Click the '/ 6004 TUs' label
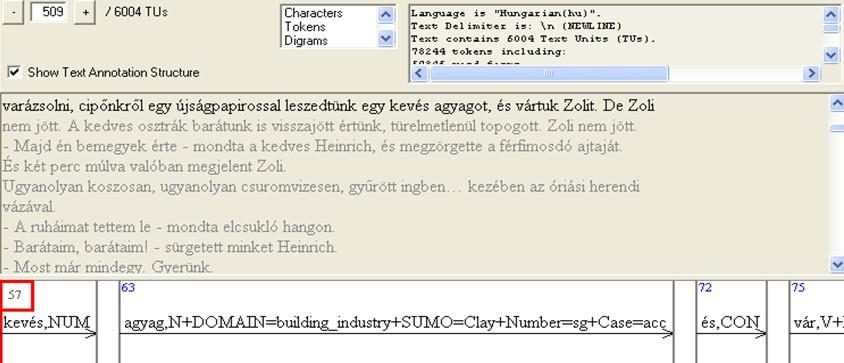The width and height of the screenshot is (844, 363). pos(136,12)
